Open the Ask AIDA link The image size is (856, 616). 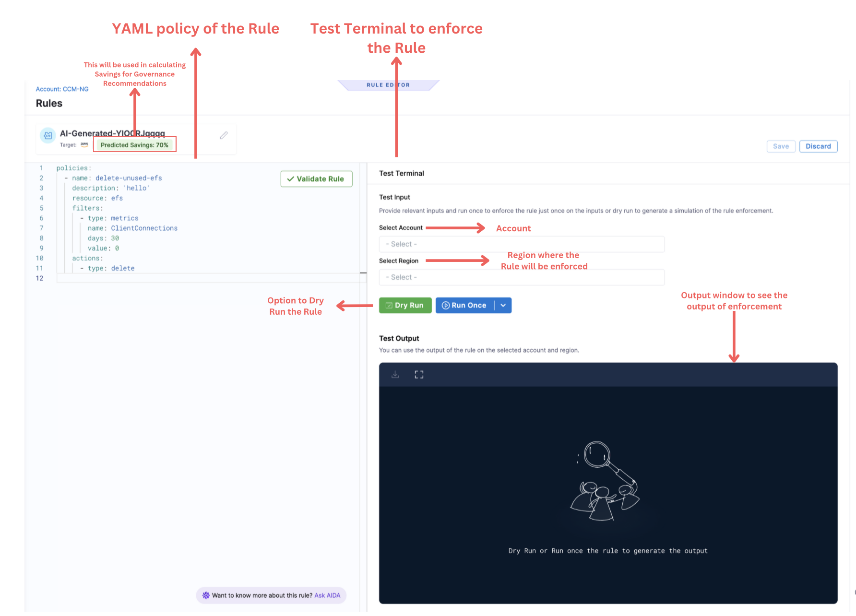coord(327,595)
